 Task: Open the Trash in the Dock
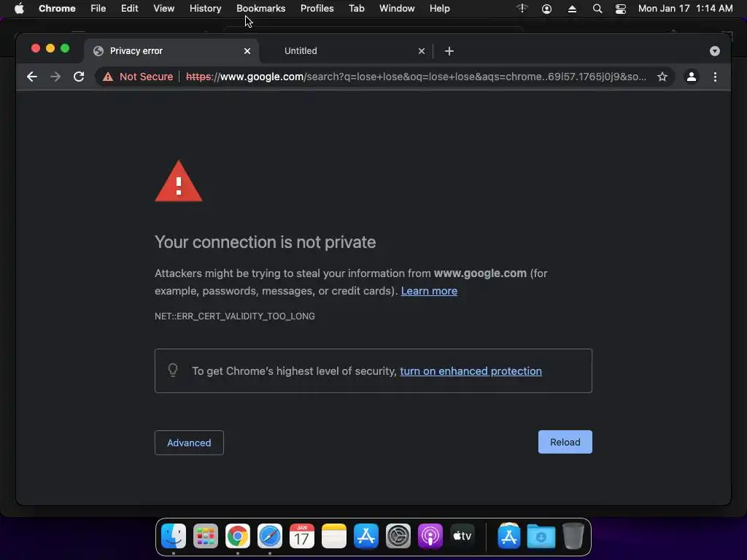click(x=573, y=536)
